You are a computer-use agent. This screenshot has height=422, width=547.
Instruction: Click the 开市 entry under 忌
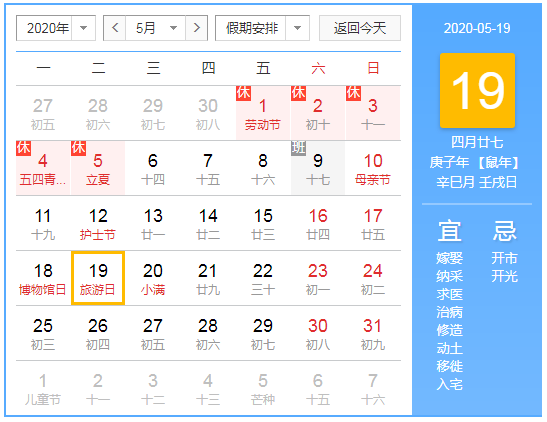point(504,258)
